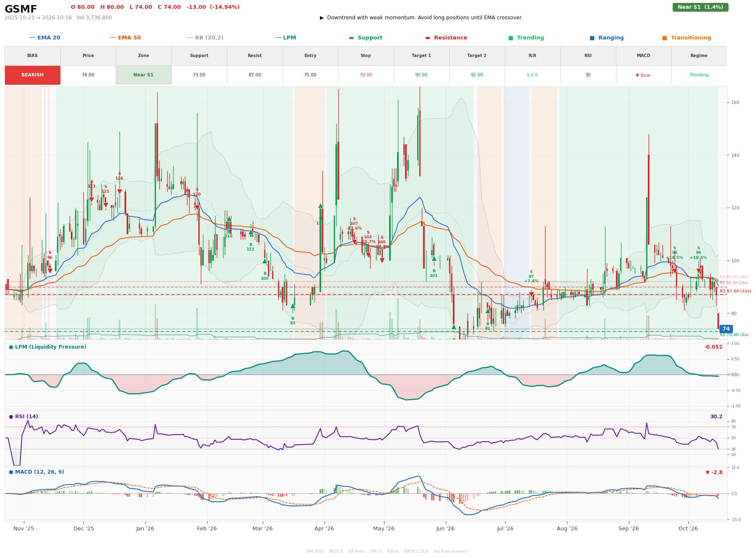The height and width of the screenshot is (558, 756).
Task: Click the S 107 sell marker arrow
Action: tap(354, 242)
